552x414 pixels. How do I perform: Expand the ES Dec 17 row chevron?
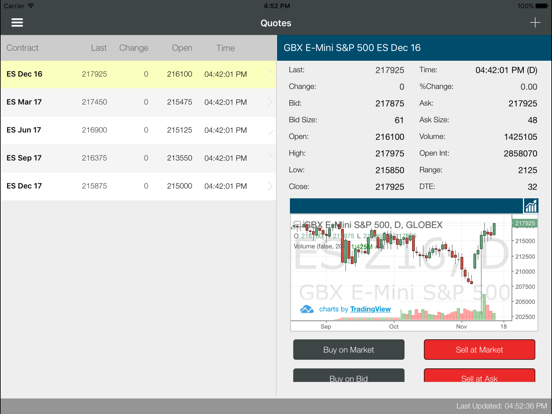[x=270, y=186]
